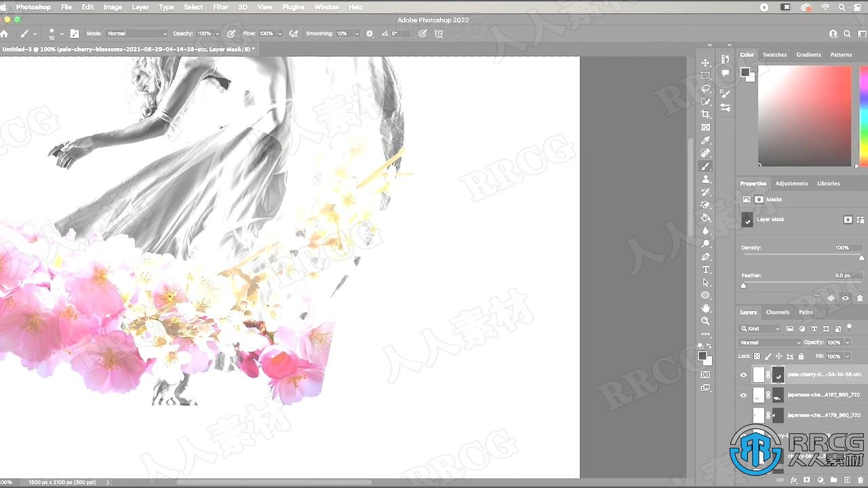The height and width of the screenshot is (488, 868).
Task: Select the Hand tool
Action: click(x=705, y=308)
